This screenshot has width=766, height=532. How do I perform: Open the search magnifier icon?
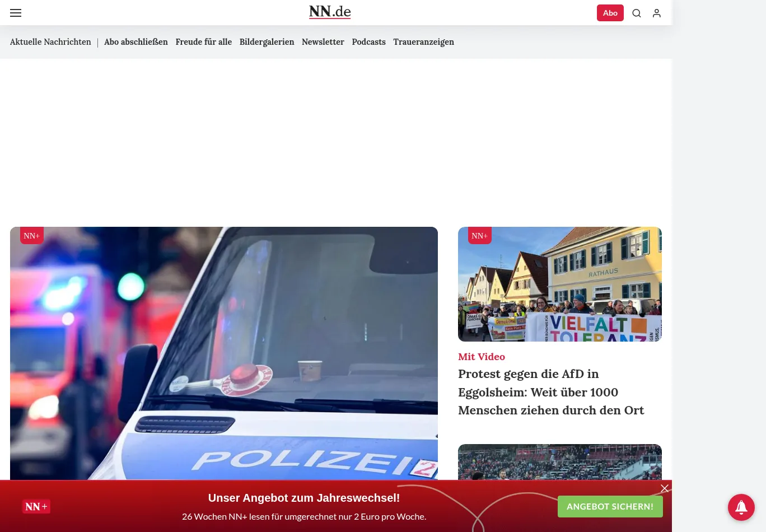(637, 13)
